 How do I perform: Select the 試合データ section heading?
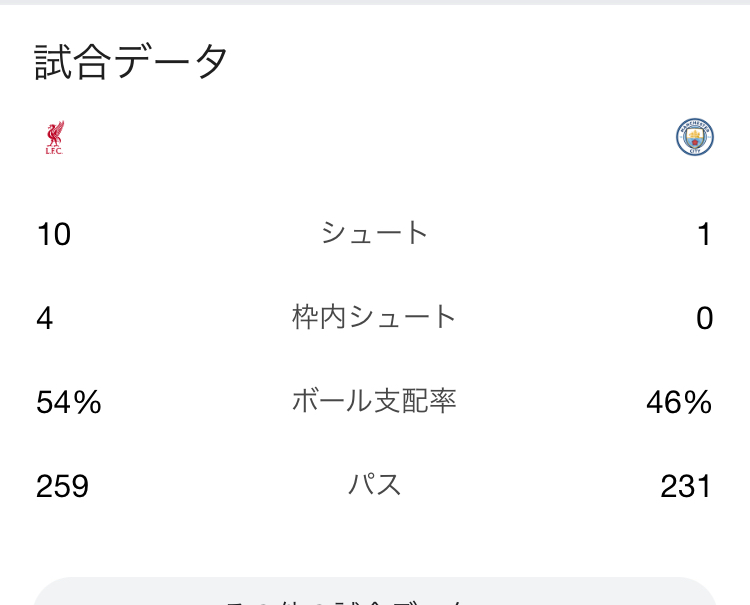click(132, 62)
